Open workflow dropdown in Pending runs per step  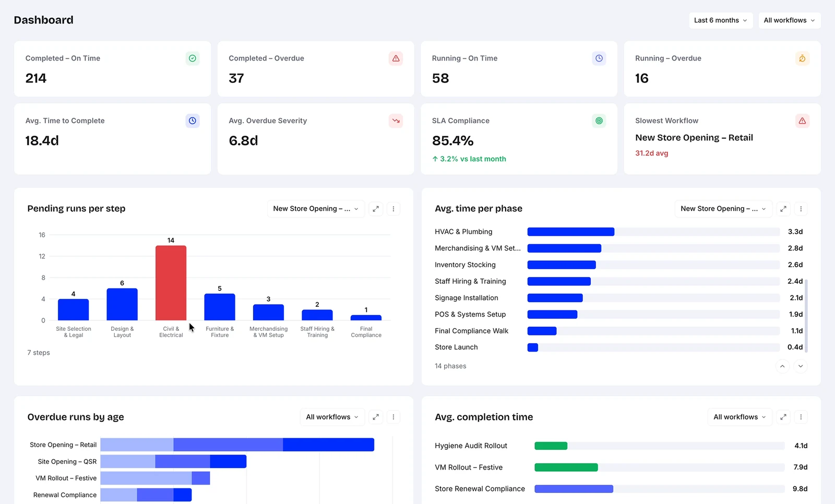click(316, 209)
